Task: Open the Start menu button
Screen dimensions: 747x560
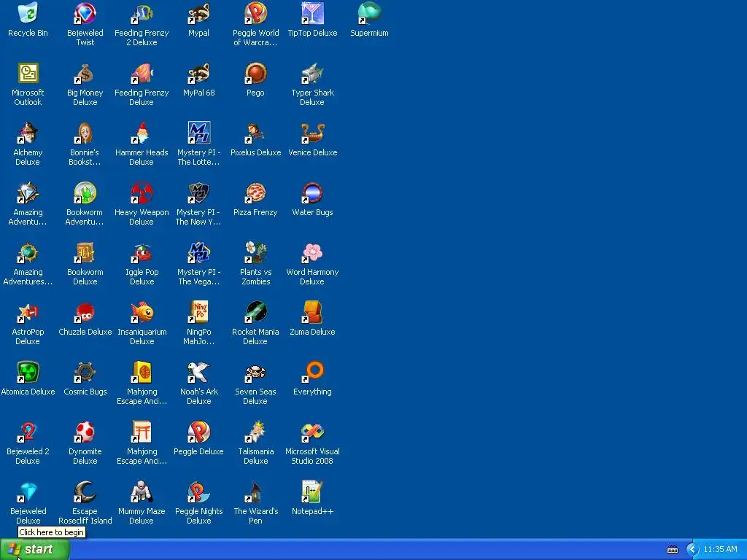Action: point(35,550)
